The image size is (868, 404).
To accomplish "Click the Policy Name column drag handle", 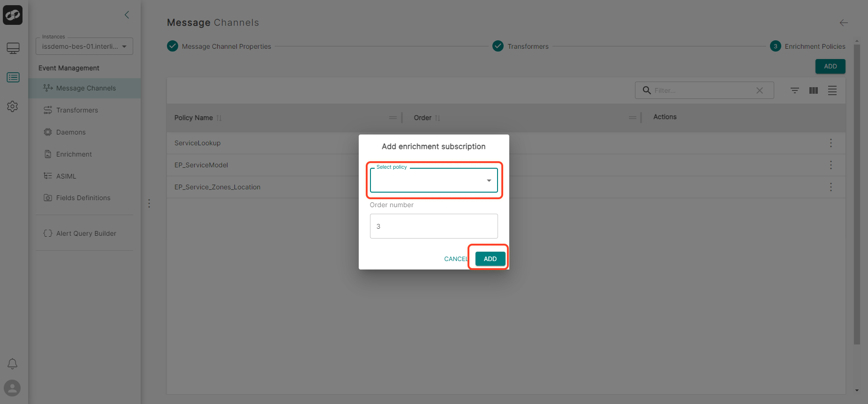I will pyautogui.click(x=393, y=118).
